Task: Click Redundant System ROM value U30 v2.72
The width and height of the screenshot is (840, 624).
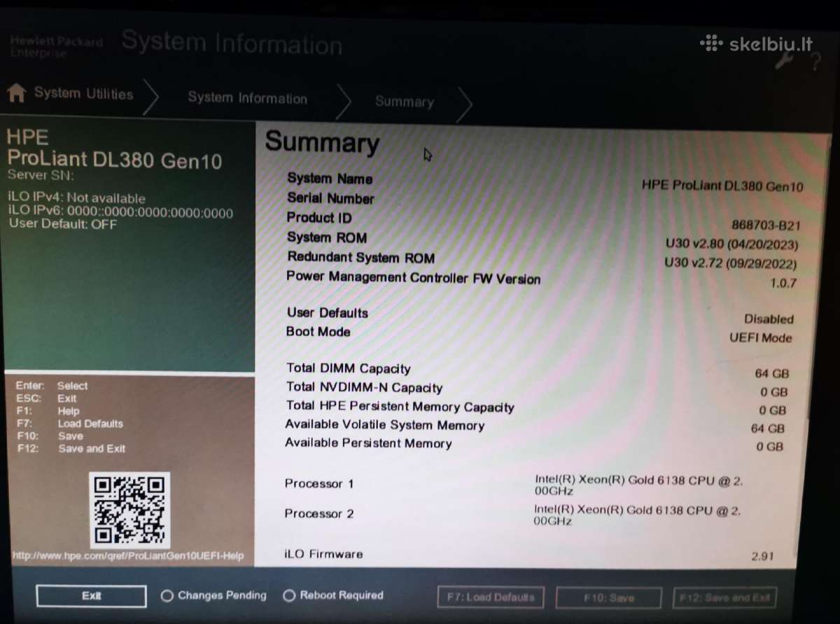Action: point(730,264)
